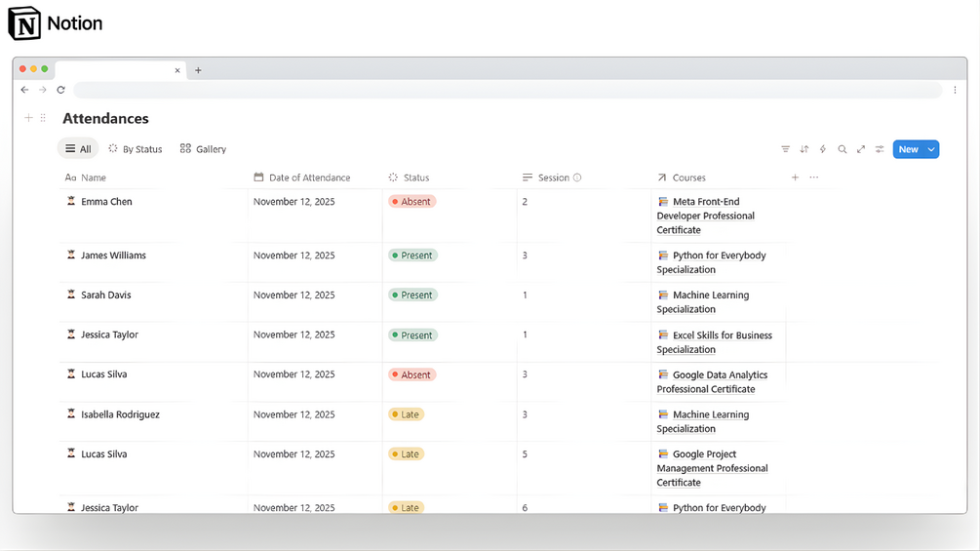Switch to the Gallery view
This screenshot has height=551, width=980.
[x=203, y=148]
